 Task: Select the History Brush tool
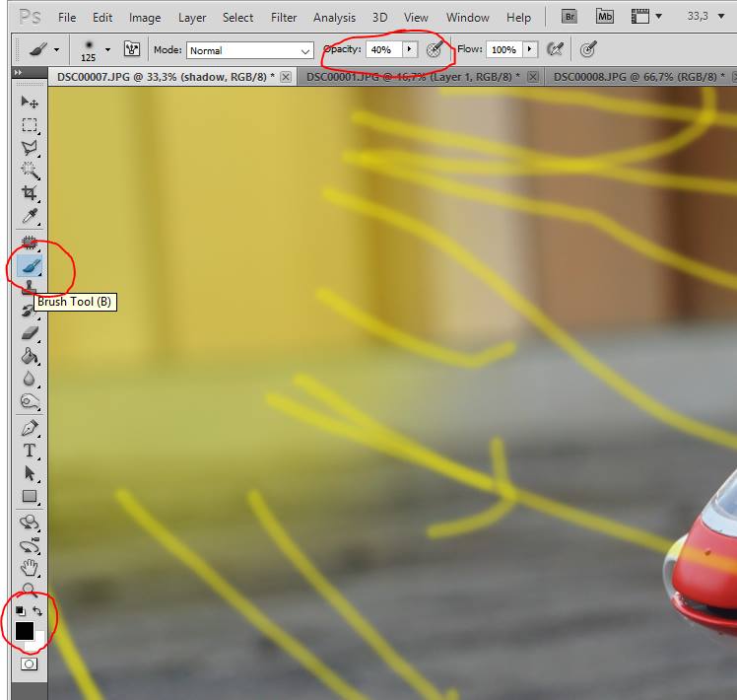(29, 311)
